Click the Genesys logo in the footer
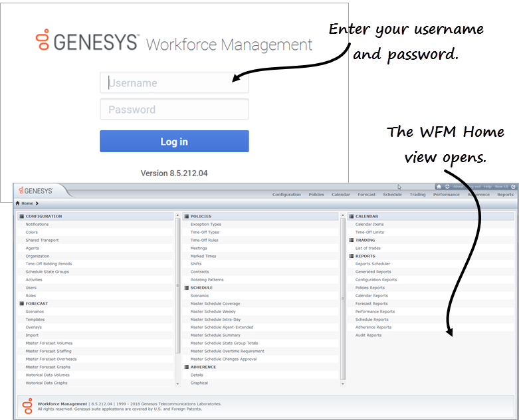Image resolution: width=519 pixels, height=420 pixels. point(27,406)
